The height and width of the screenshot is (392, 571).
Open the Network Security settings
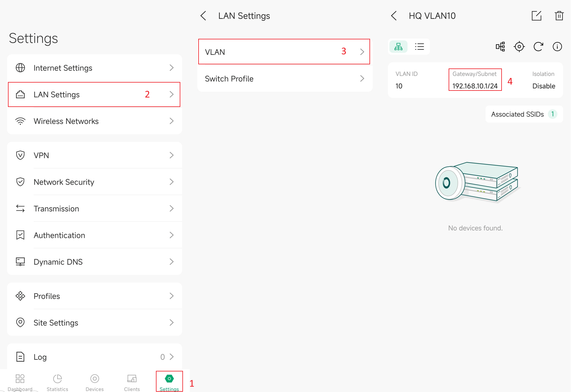pos(94,182)
